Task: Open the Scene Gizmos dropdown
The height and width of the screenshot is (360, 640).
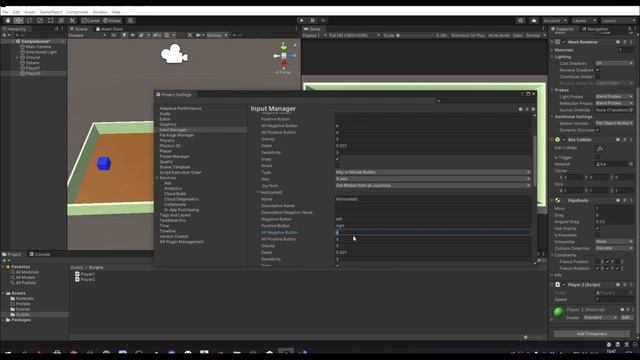Action: pos(218,36)
